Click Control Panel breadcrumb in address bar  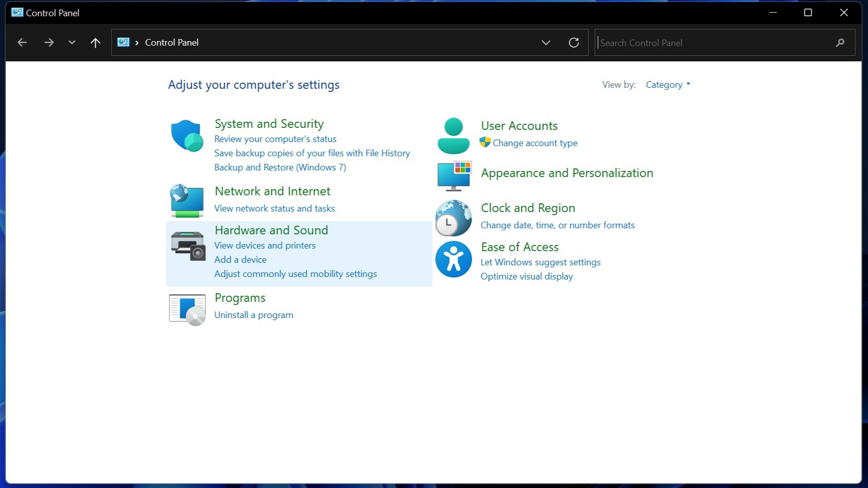click(x=171, y=43)
